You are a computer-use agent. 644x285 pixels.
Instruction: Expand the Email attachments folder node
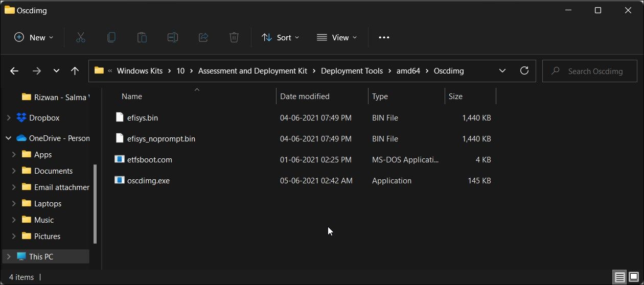click(x=14, y=187)
